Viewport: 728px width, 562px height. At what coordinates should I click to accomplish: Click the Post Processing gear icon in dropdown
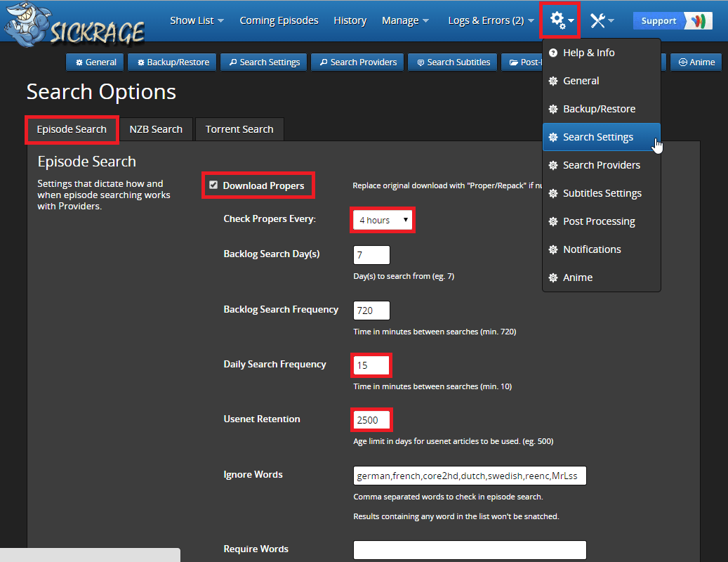(553, 221)
